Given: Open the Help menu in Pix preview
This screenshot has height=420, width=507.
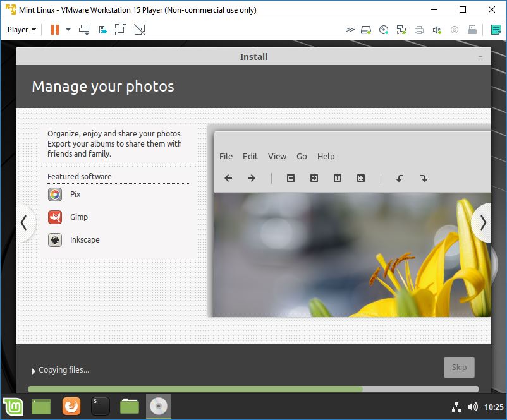Looking at the screenshot, I should 326,157.
